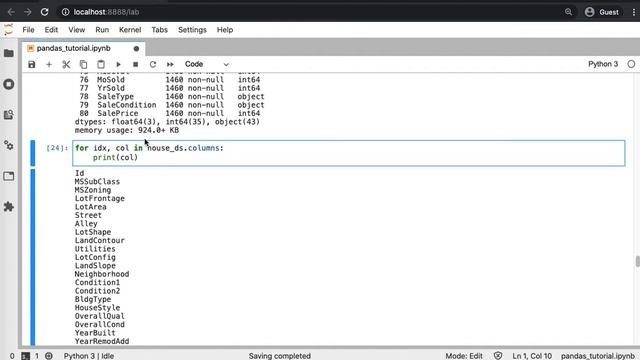640x360 pixels.
Task: Click the localhost:8888/lab address bar
Action: point(106,12)
